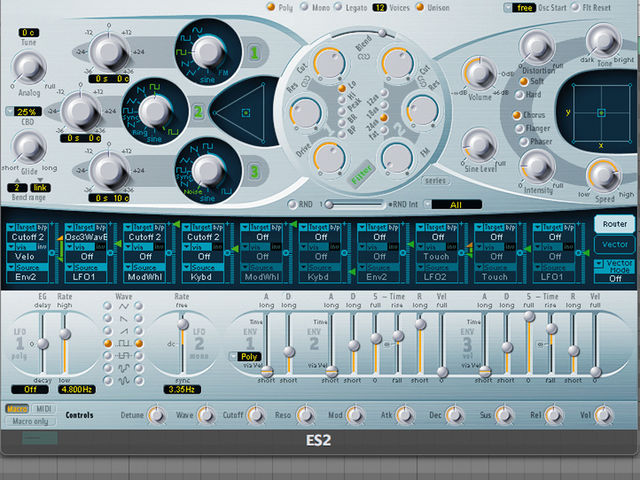Choose fat slope for Filter 2
The image size is (640, 480).
383,130
